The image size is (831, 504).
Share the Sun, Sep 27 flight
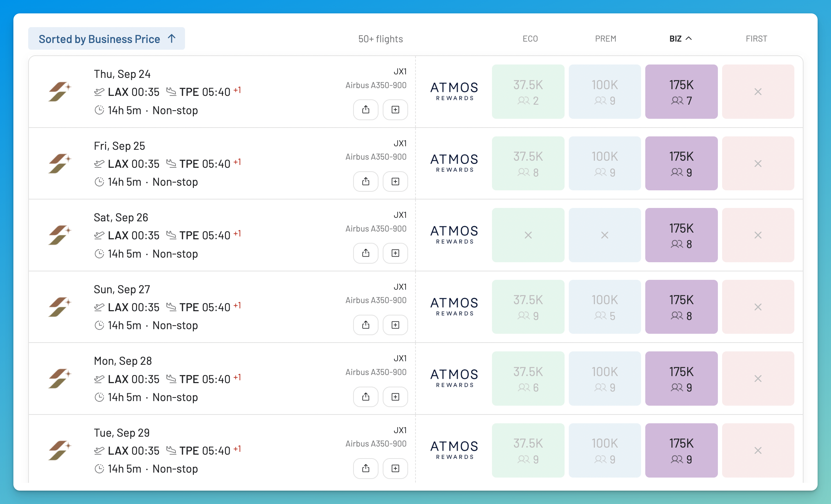tap(366, 325)
